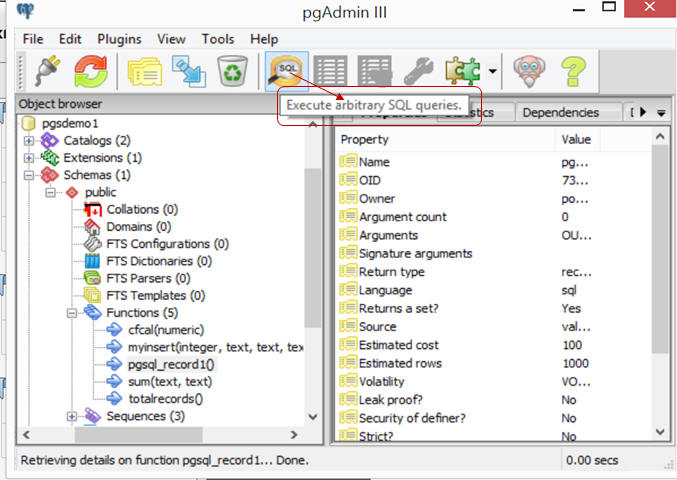
Task: Open the SQL help question mark
Action: pyautogui.click(x=573, y=71)
